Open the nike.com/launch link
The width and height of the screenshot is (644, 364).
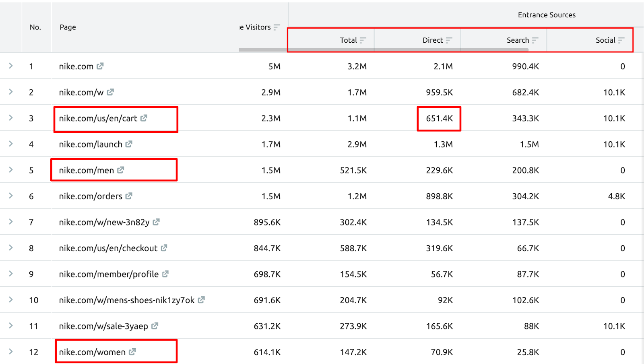click(91, 145)
